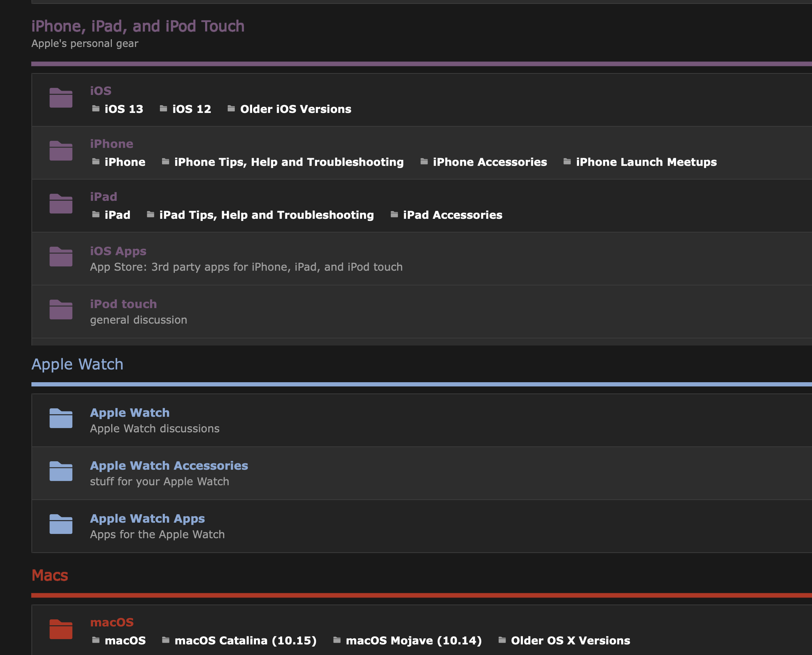Viewport: 812px width, 655px height.
Task: Click the purple folder icon beside iPod touch
Action: click(x=61, y=309)
